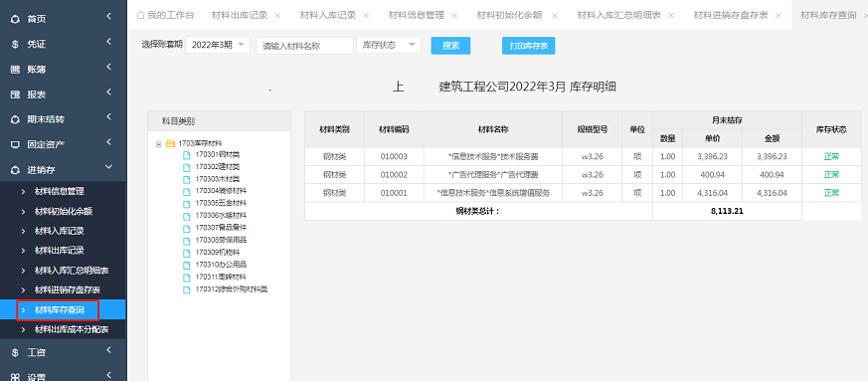Image resolution: width=868 pixels, height=381 pixels.
Task: Click the 期末结转 icon in sidebar
Action: pyautogui.click(x=16, y=119)
